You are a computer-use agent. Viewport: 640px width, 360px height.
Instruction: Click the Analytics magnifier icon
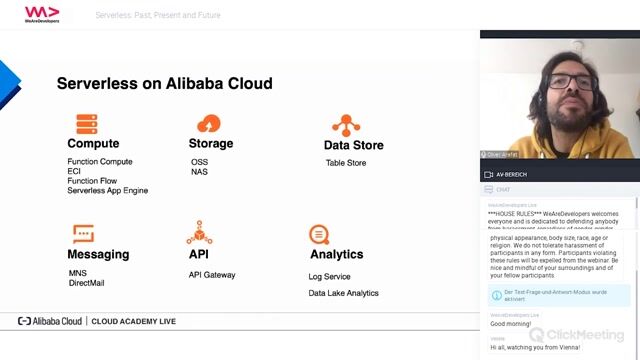(x=319, y=235)
